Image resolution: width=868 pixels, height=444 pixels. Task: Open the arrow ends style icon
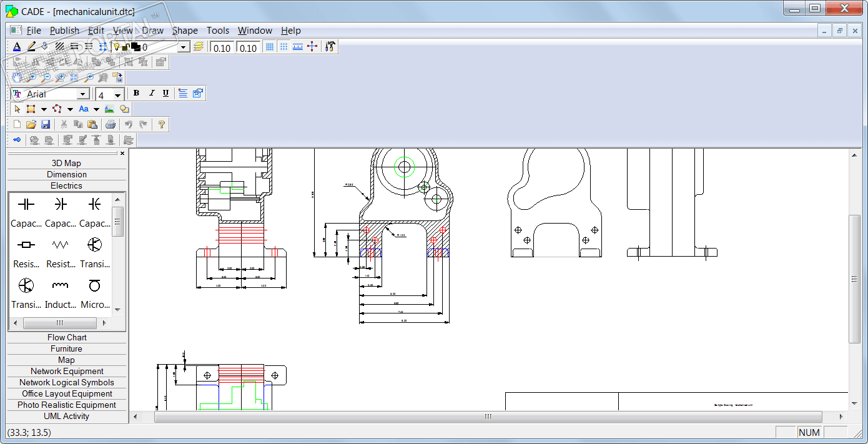click(103, 47)
